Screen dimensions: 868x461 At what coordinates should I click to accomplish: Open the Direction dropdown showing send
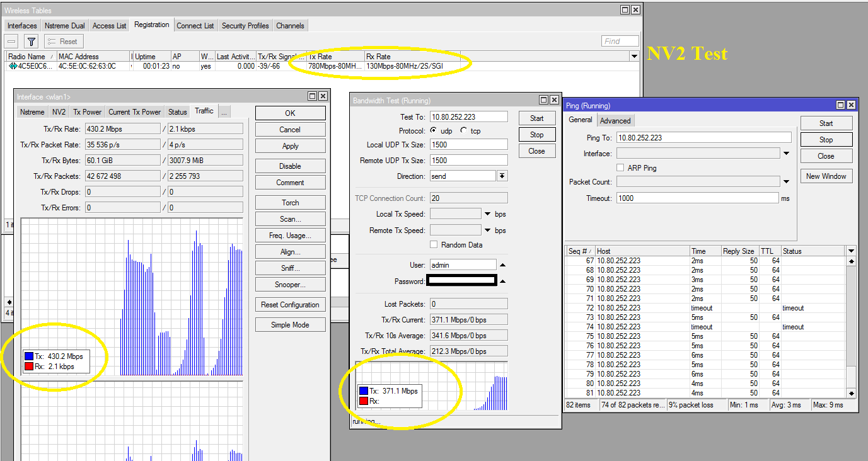tap(504, 176)
